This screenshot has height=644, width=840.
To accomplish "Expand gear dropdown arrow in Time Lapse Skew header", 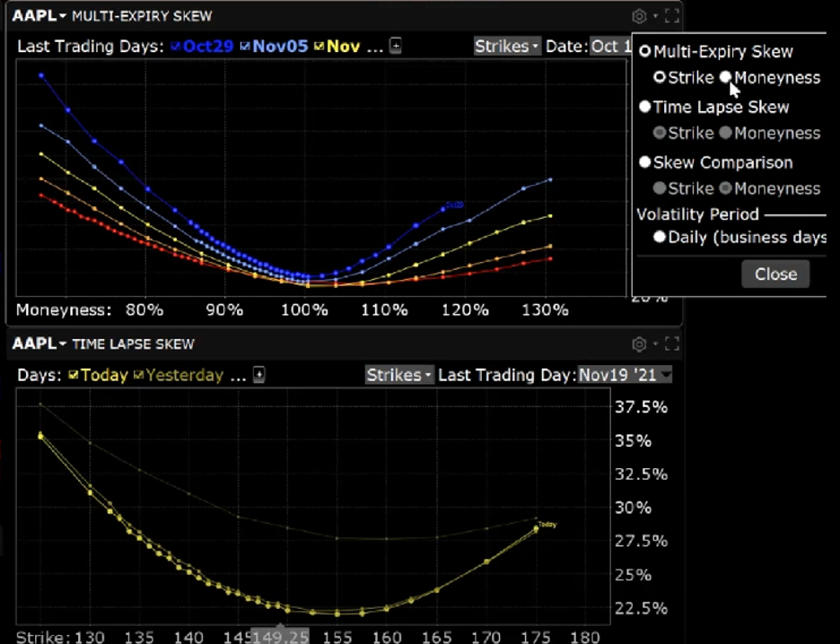I will (x=655, y=344).
